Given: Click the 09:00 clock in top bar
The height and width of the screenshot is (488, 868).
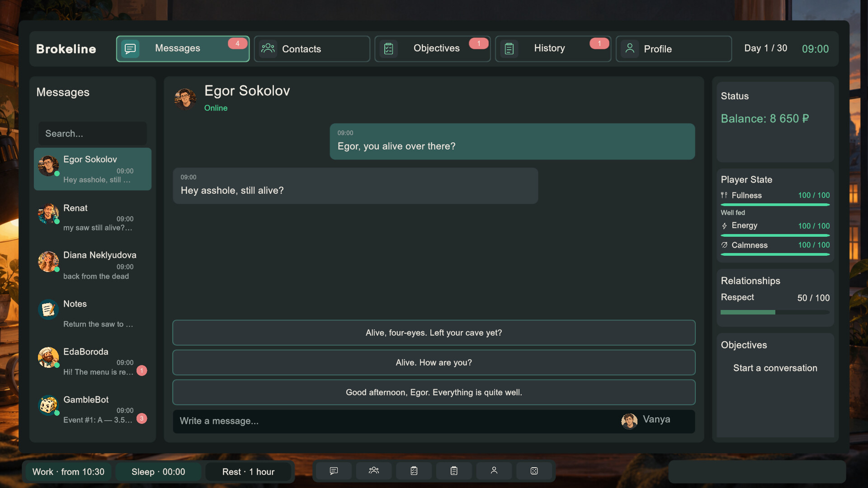Looking at the screenshot, I should 815,49.
